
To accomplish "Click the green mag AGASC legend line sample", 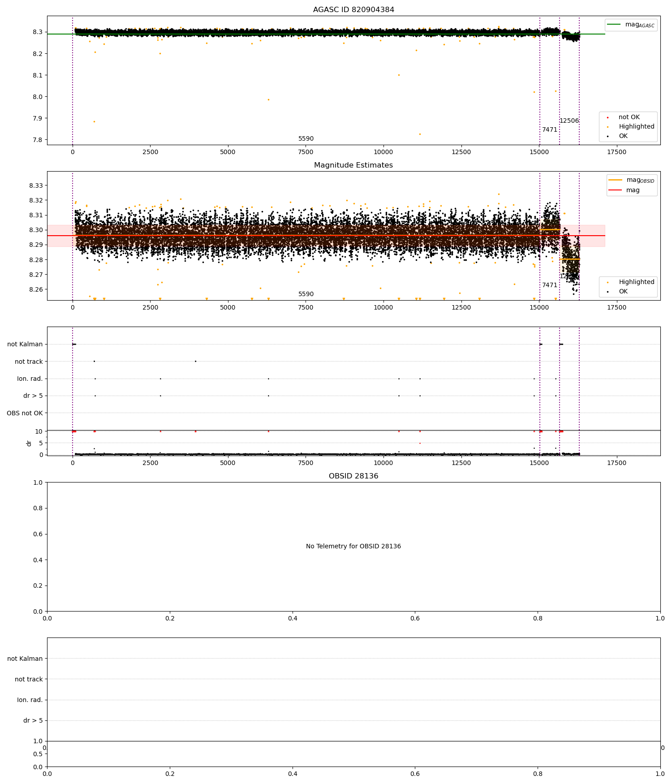I will (614, 25).
